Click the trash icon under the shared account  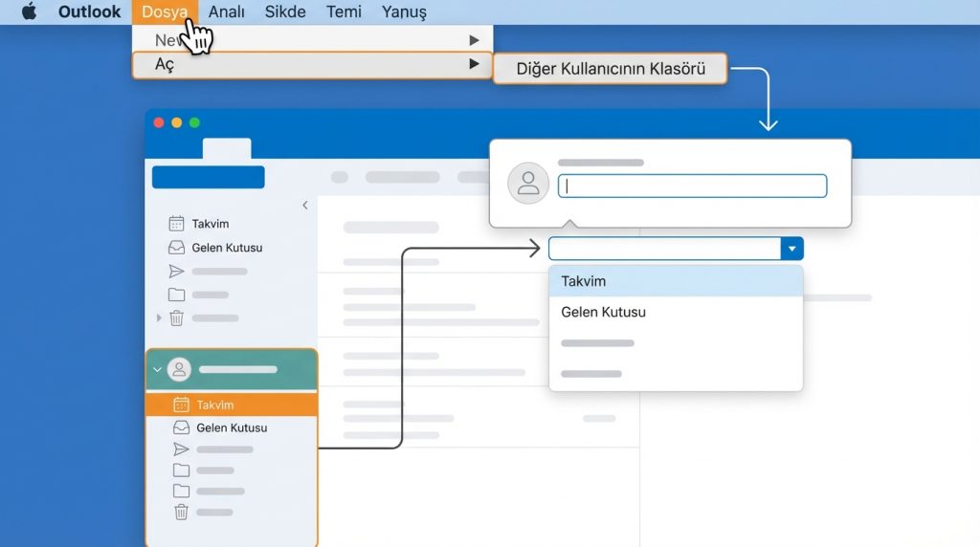[181, 513]
